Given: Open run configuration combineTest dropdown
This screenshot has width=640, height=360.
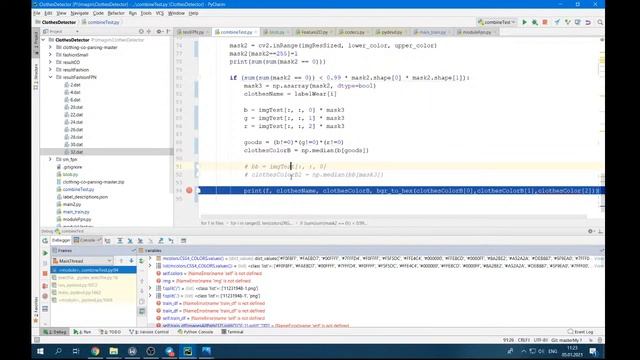Looking at the screenshot, I should (x=497, y=22).
